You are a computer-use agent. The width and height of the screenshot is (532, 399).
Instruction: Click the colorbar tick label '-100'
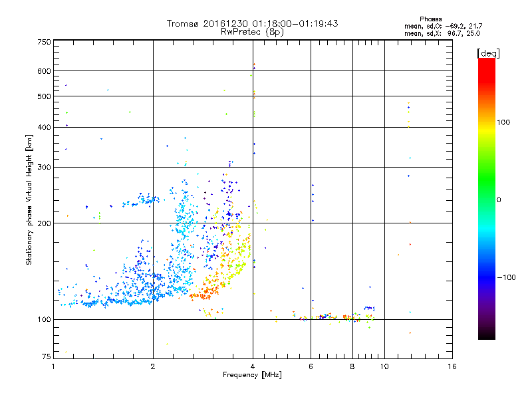tap(506, 277)
